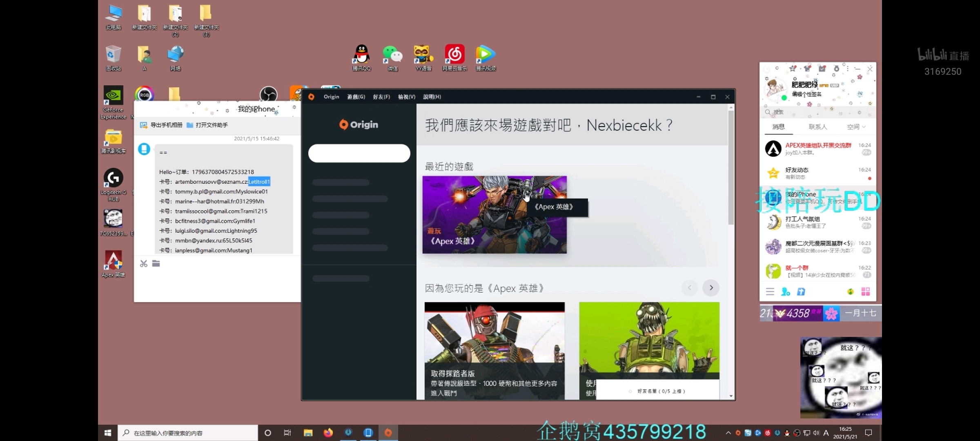The image size is (980, 441).
Task: Click the Origin icon on the taskbar
Action: (388, 433)
